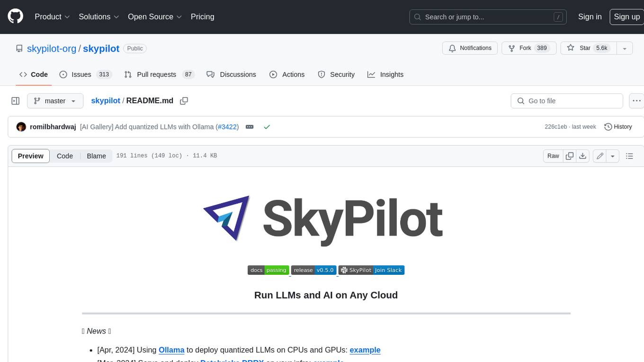Click the docs passing badge
This screenshot has height=362, width=644.
pyautogui.click(x=268, y=270)
